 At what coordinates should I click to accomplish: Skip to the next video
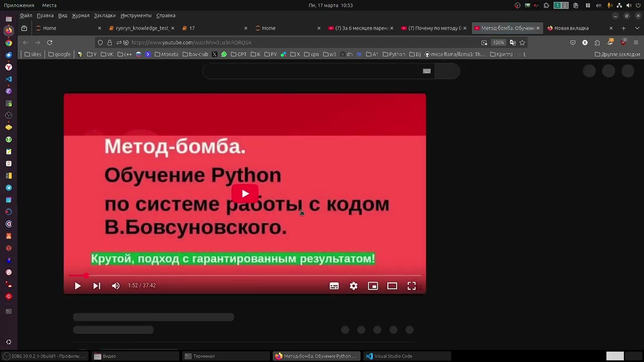pyautogui.click(x=97, y=286)
